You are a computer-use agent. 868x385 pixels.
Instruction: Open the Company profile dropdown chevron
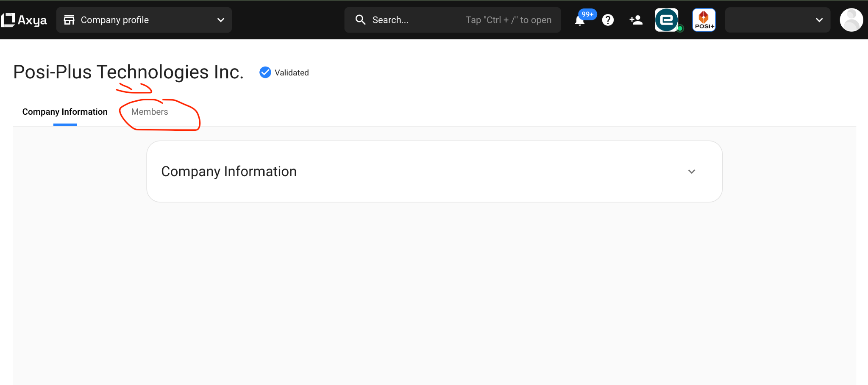(x=220, y=20)
